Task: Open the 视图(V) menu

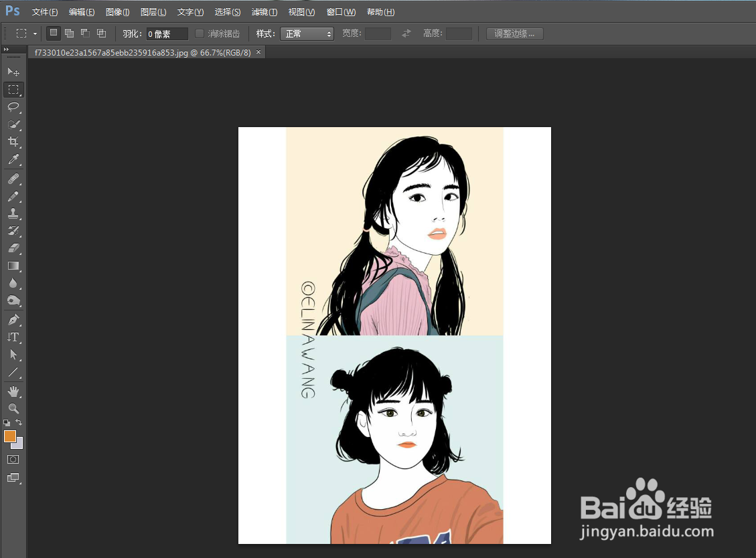Action: coord(301,11)
